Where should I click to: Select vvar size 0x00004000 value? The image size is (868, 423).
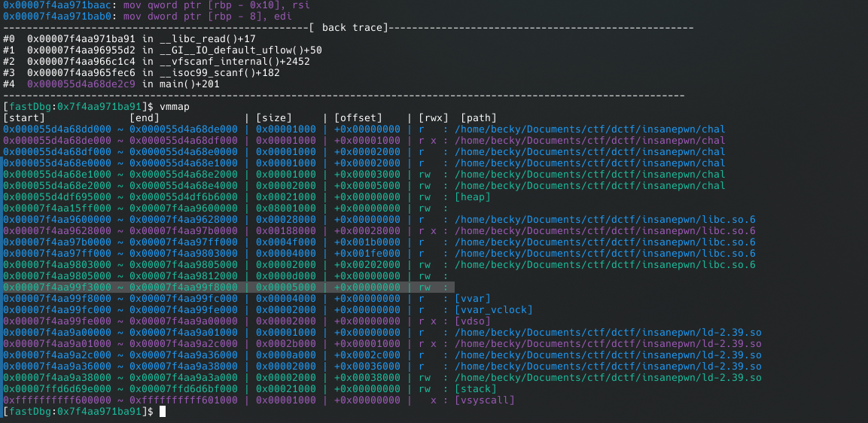[285, 298]
